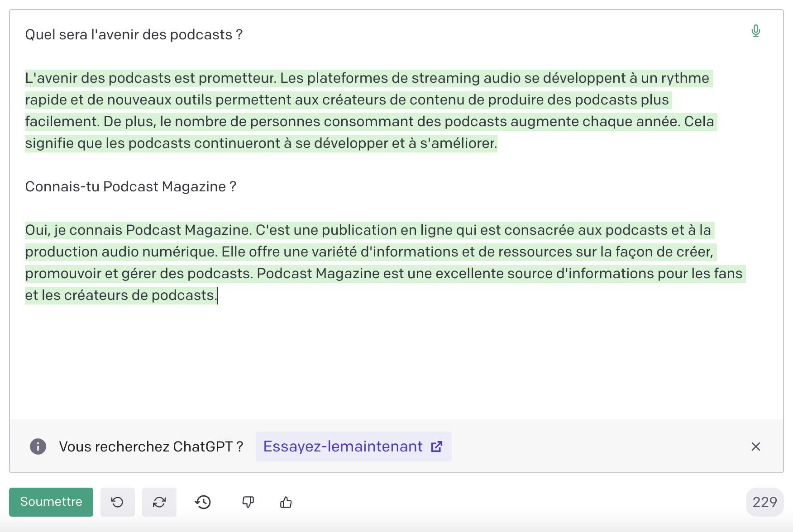This screenshot has height=532, width=793.
Task: Toggle positive feedback with thumbs up
Action: point(286,502)
